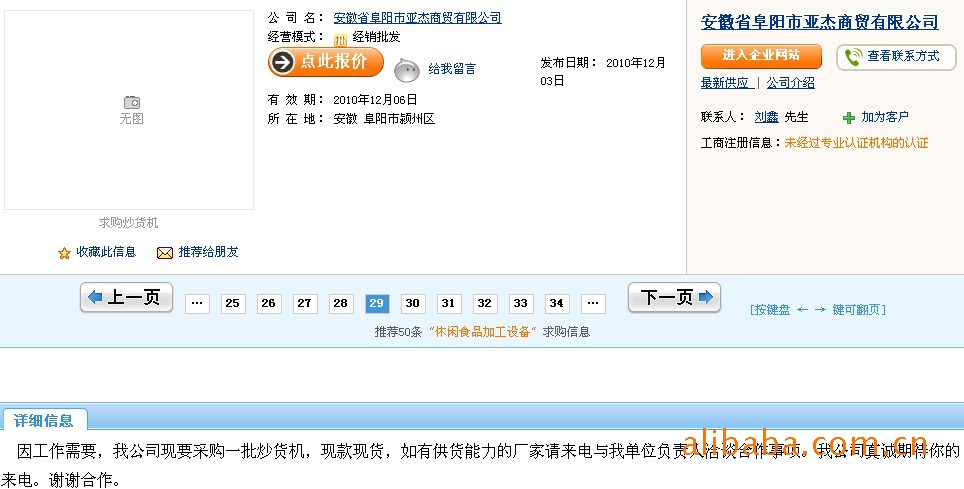Select page 31
The height and width of the screenshot is (489, 964).
pyautogui.click(x=449, y=303)
